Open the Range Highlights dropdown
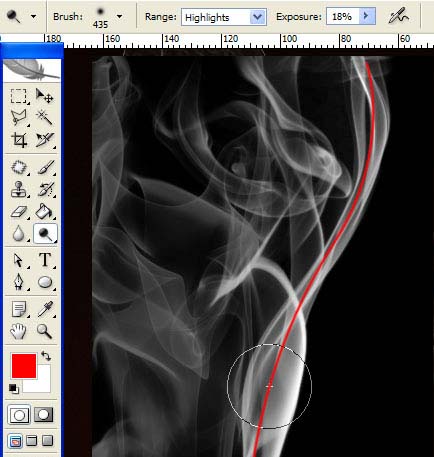434x457 pixels. [224, 17]
